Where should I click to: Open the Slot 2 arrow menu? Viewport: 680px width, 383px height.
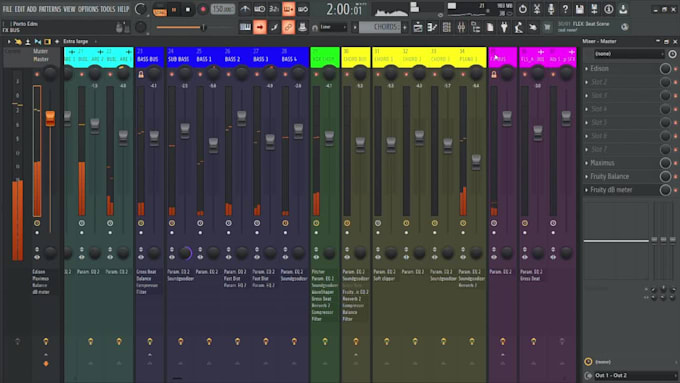587,82
